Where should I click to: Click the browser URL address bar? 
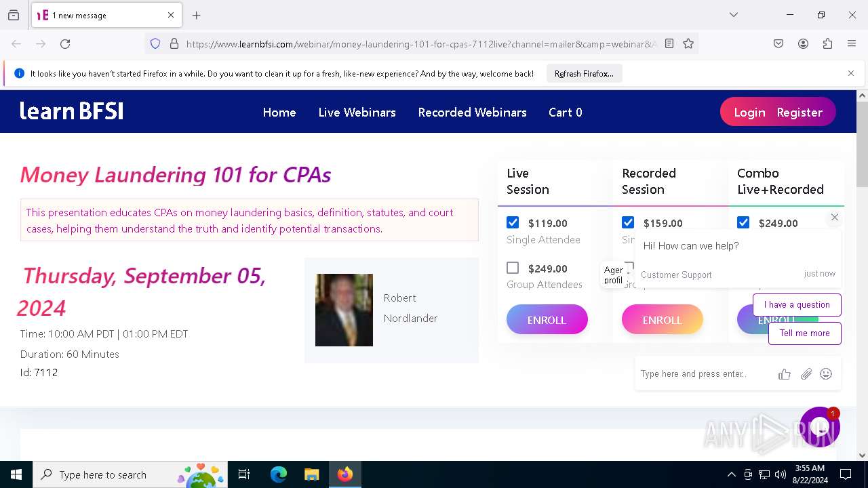pyautogui.click(x=422, y=44)
